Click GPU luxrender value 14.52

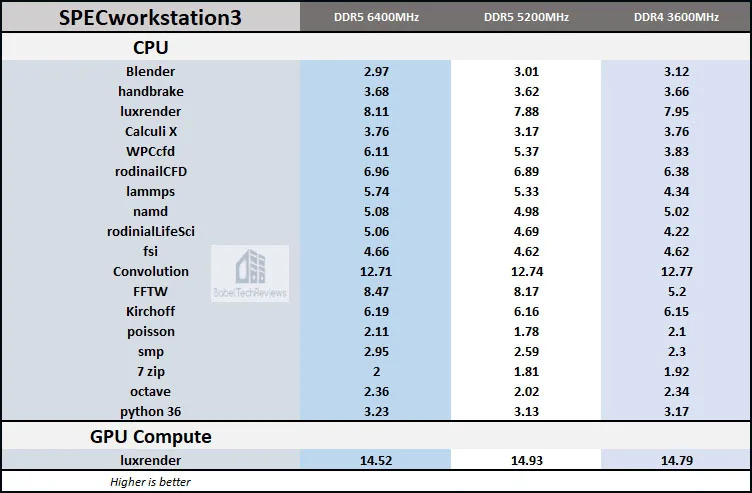point(376,460)
